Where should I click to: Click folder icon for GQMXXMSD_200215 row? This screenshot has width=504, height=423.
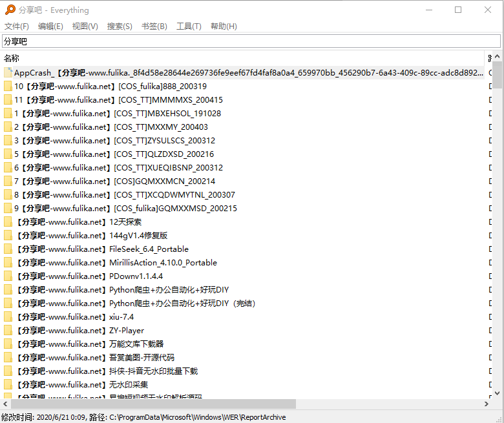coord(8,209)
